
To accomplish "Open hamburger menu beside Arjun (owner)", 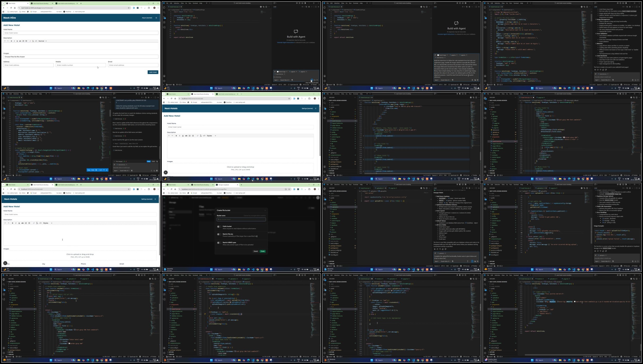I will (x=156, y=18).
